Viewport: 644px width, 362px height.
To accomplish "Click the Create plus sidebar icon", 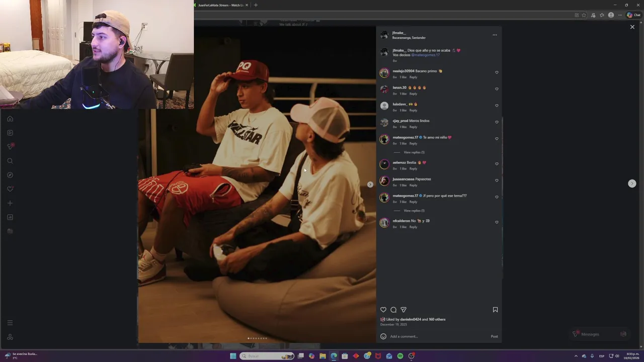I will coord(10,203).
